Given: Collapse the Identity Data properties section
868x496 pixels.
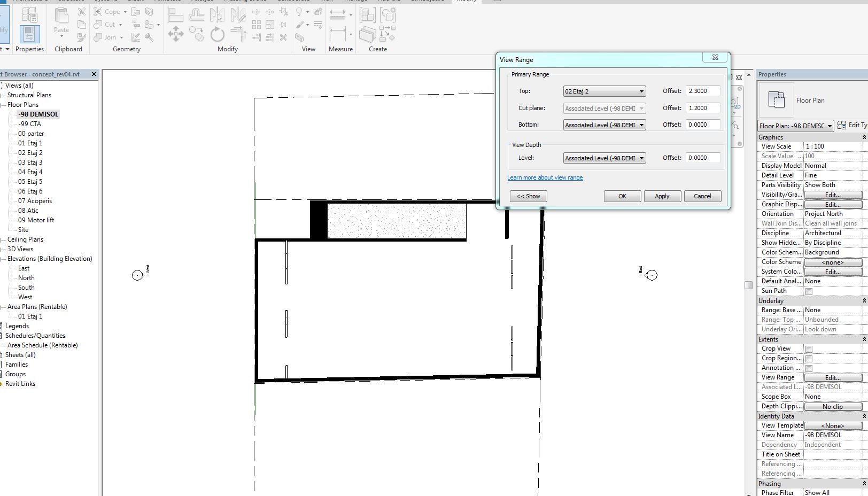Looking at the screenshot, I should [x=864, y=416].
